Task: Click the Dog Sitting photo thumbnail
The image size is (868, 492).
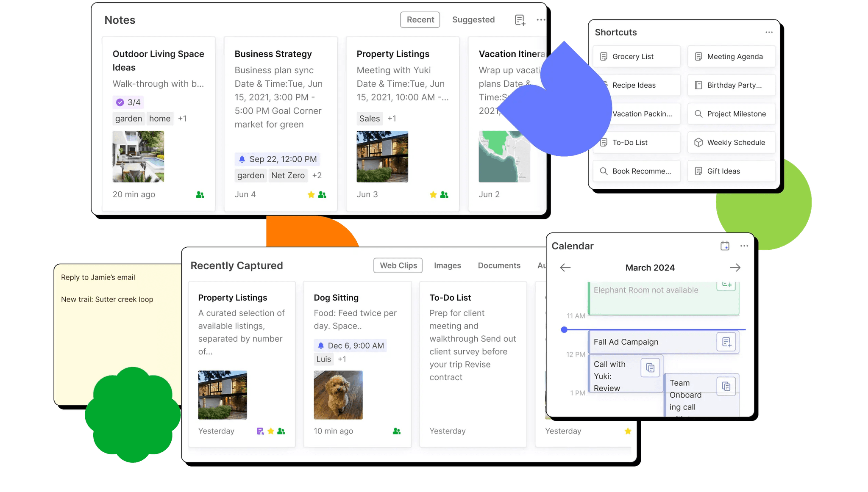Action: (338, 395)
